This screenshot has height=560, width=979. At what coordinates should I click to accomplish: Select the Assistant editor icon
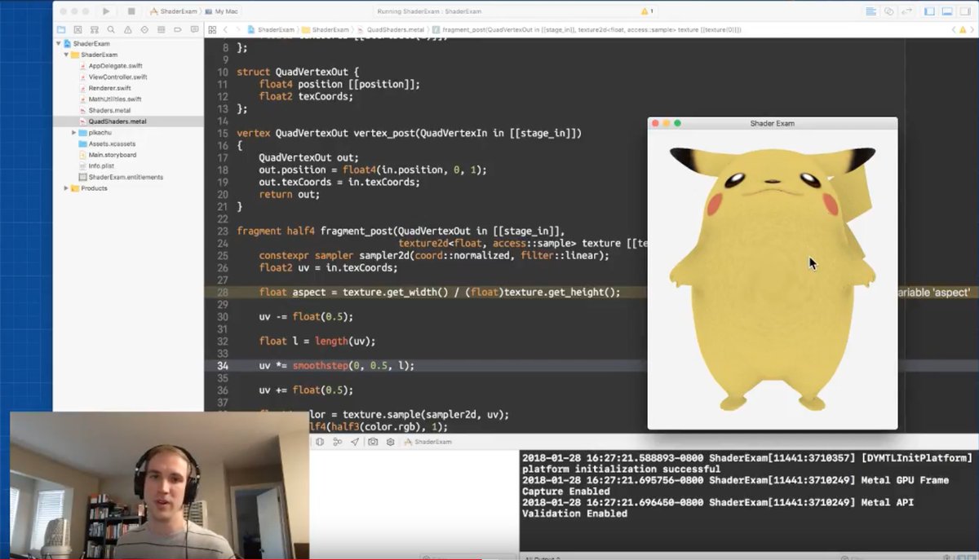888,11
